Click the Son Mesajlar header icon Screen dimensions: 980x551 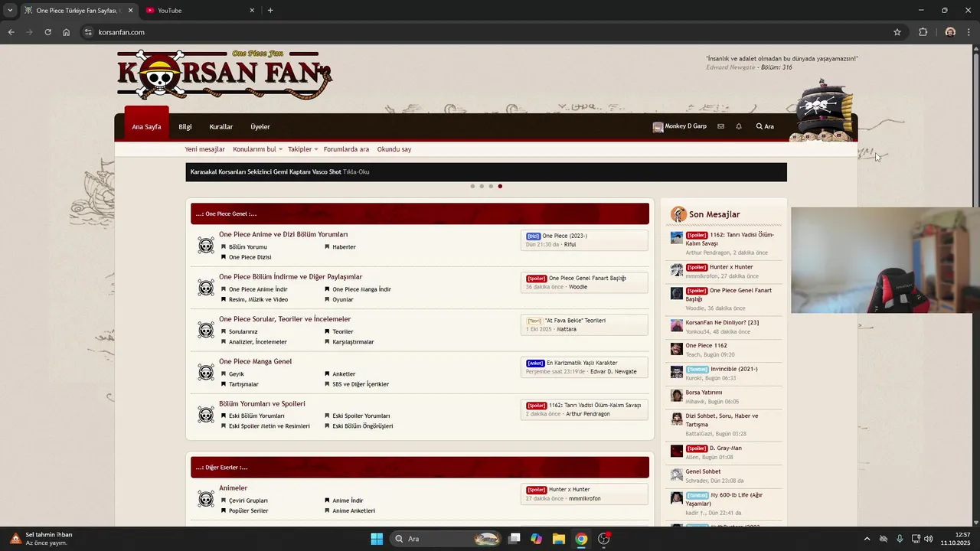tap(678, 214)
